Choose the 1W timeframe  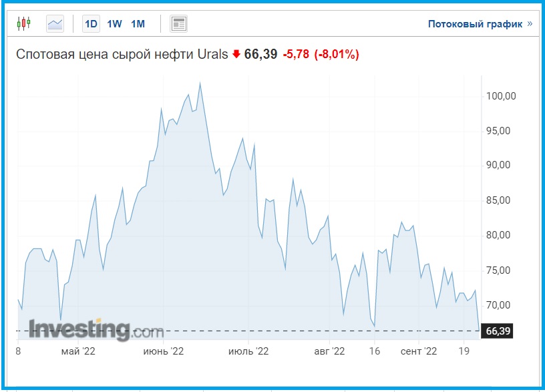tap(114, 24)
